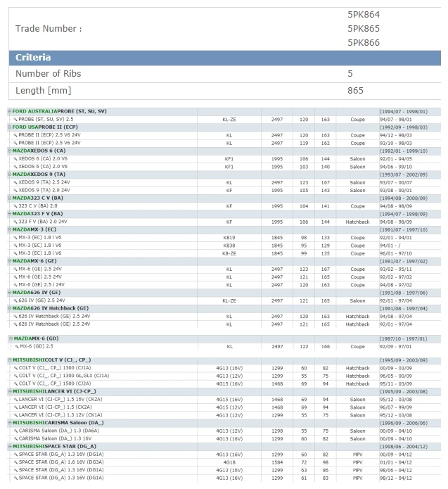Viewport: 448px width, 489px height.
Task: Click magnifier icon for MX-3 row with engine K838
Action: [15, 246]
